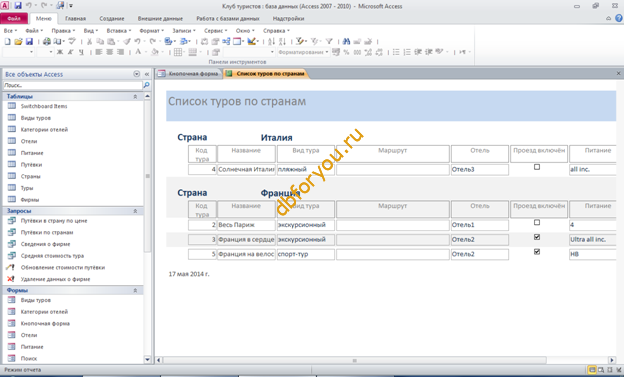
Task: Click the Find binoculars icon
Action: (x=346, y=41)
